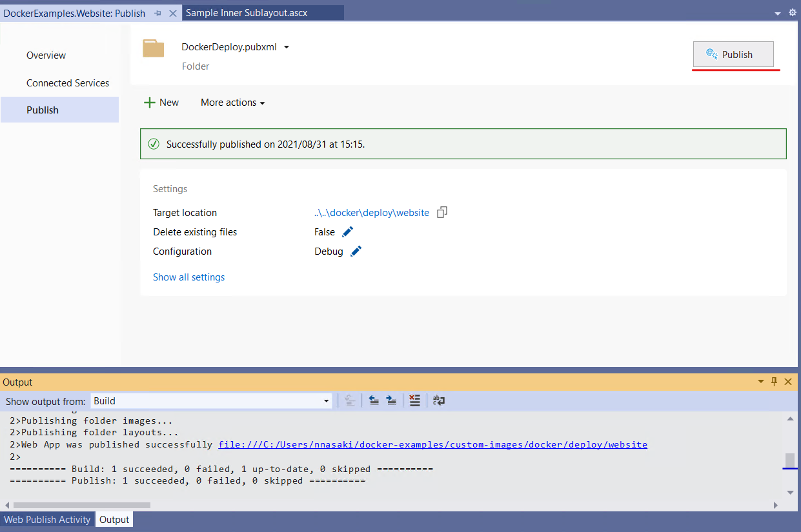Select the Output tab at bottom
The height and width of the screenshot is (532, 801).
click(114, 520)
